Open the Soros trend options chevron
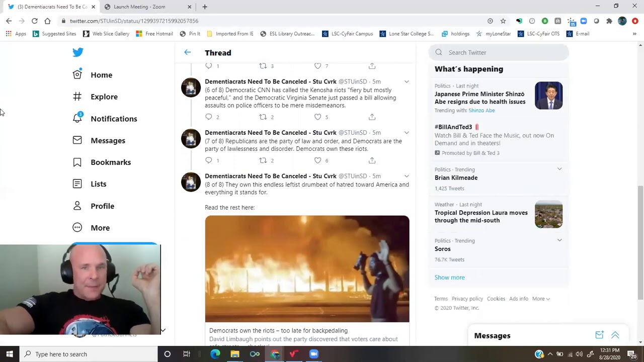 tap(559, 240)
